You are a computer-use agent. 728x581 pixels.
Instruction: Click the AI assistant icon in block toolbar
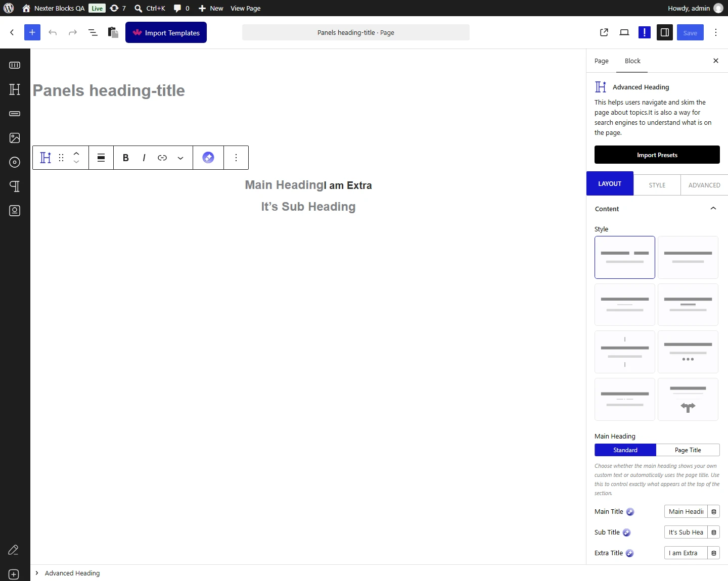click(208, 158)
